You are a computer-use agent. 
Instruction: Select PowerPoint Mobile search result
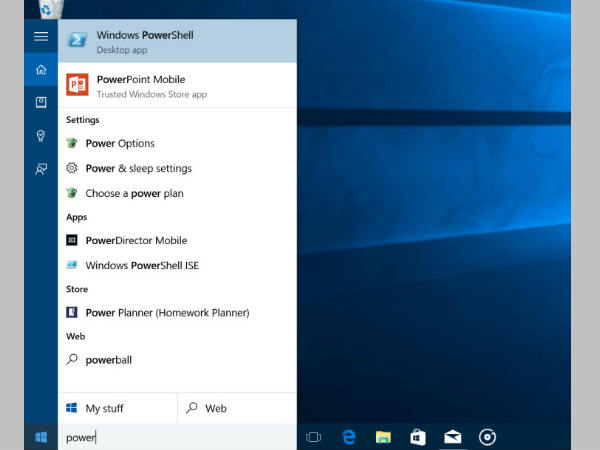click(178, 85)
